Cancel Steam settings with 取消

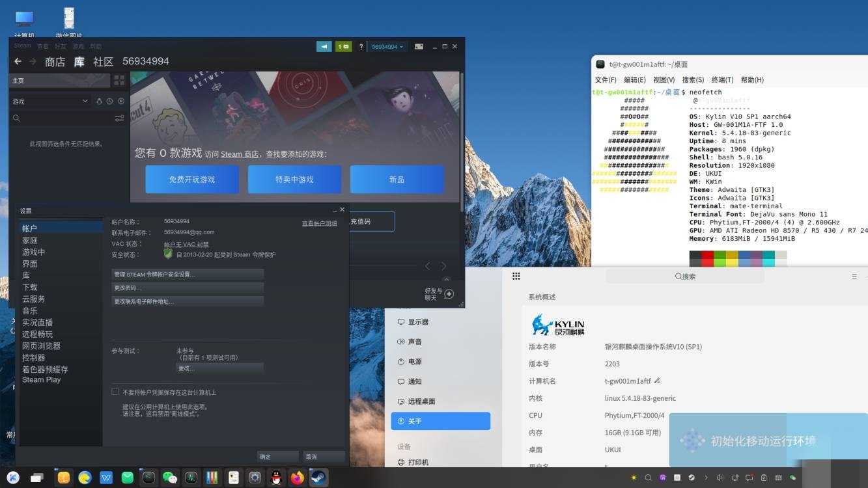point(324,457)
